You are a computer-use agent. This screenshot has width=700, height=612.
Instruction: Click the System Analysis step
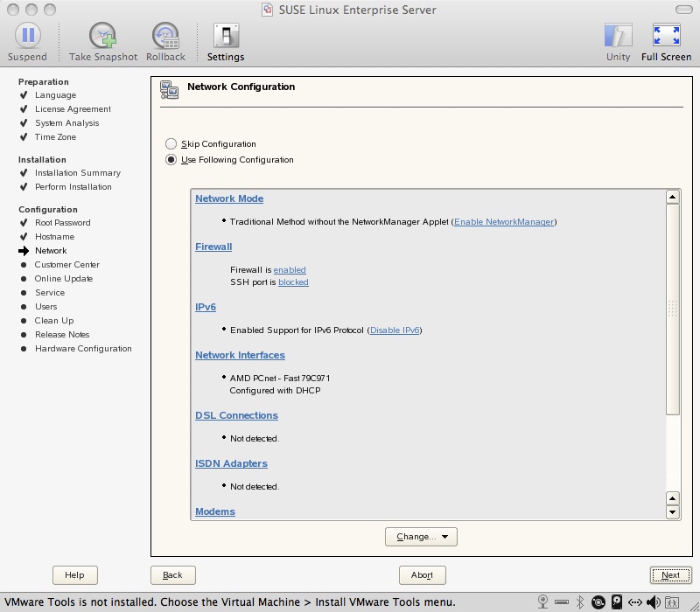click(67, 123)
